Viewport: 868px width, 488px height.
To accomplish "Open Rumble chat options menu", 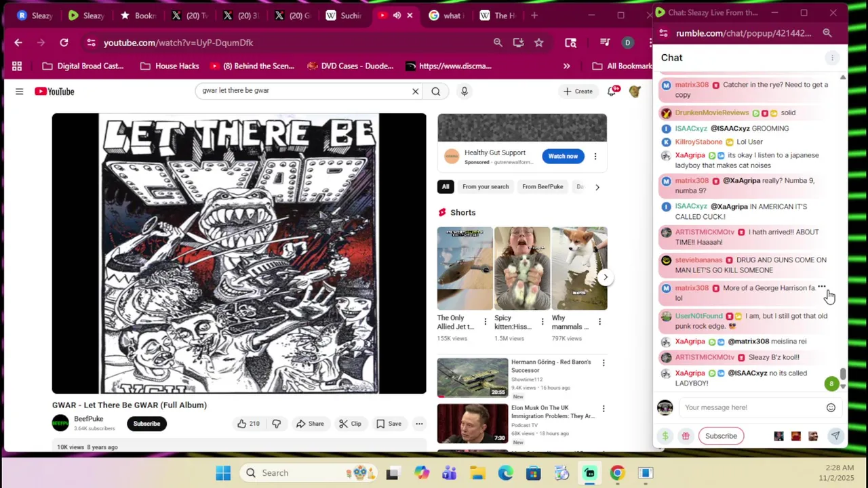I will coord(832,58).
